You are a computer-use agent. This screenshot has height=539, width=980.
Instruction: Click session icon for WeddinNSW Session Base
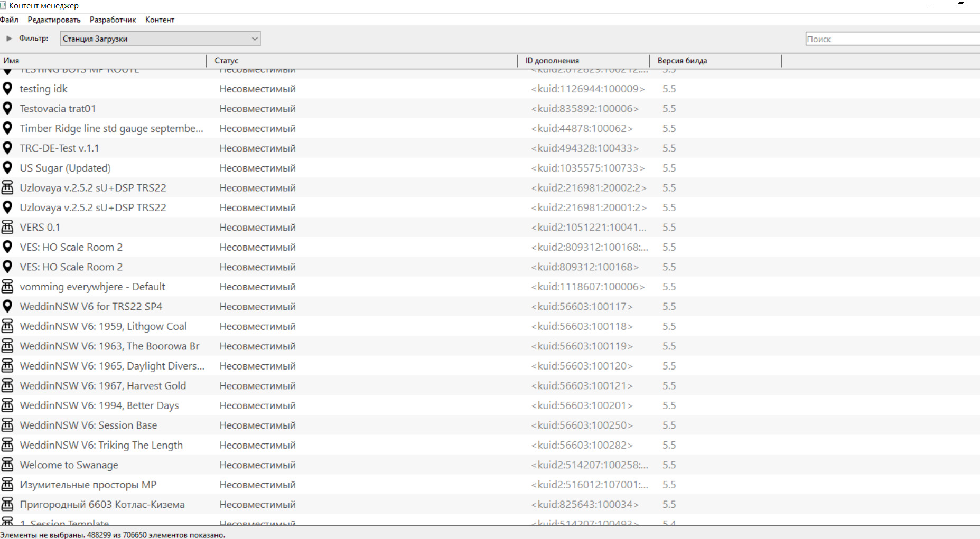tap(7, 425)
